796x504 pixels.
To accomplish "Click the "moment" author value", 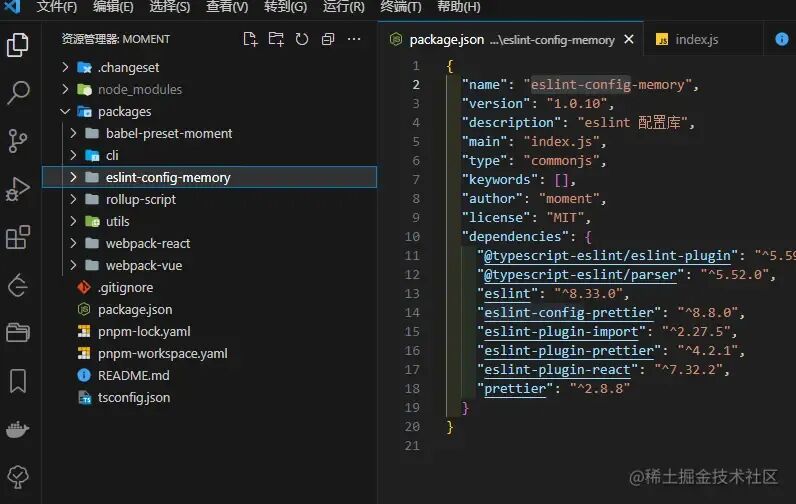I will pyautogui.click(x=569, y=198).
